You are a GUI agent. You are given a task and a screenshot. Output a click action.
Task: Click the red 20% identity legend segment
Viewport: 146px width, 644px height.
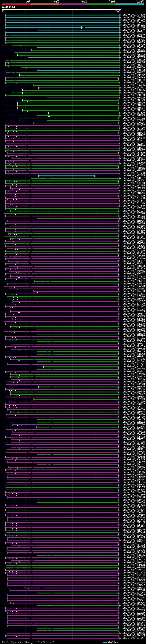(16, 4)
